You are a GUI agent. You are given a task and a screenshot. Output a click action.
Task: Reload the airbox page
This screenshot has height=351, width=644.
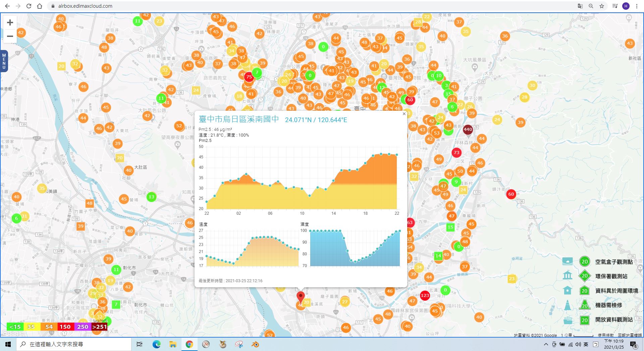tap(29, 6)
